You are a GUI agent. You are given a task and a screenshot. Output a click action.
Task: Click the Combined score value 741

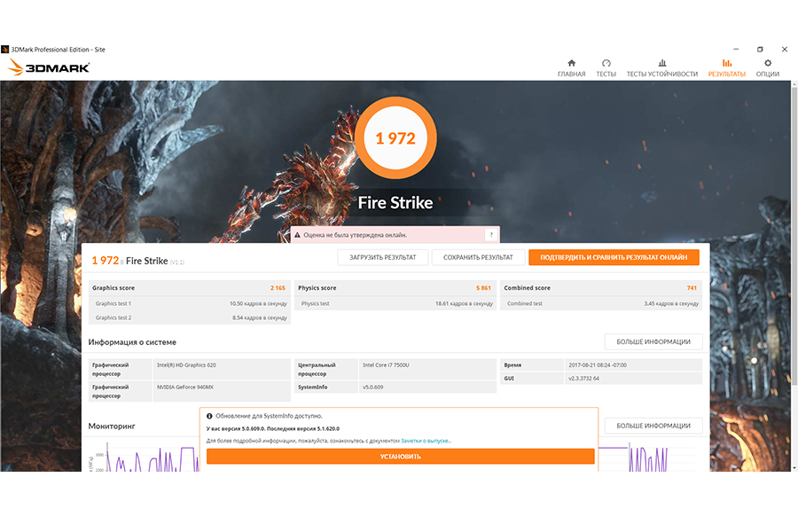692,288
